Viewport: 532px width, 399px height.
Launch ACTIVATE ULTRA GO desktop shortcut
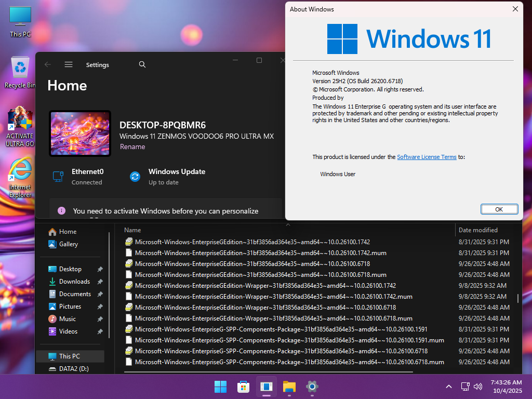[x=20, y=126]
